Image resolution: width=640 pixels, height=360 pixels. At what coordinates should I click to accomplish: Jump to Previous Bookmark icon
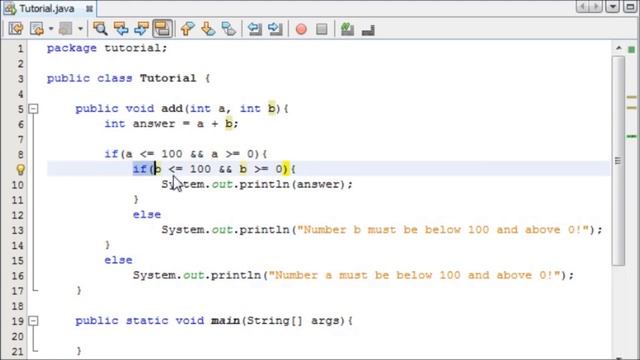[187, 29]
